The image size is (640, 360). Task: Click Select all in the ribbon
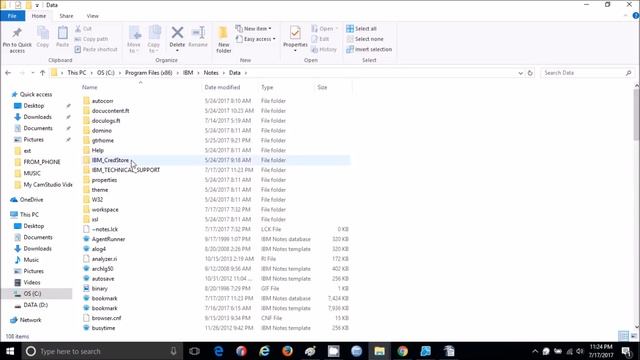pyautogui.click(x=362, y=29)
